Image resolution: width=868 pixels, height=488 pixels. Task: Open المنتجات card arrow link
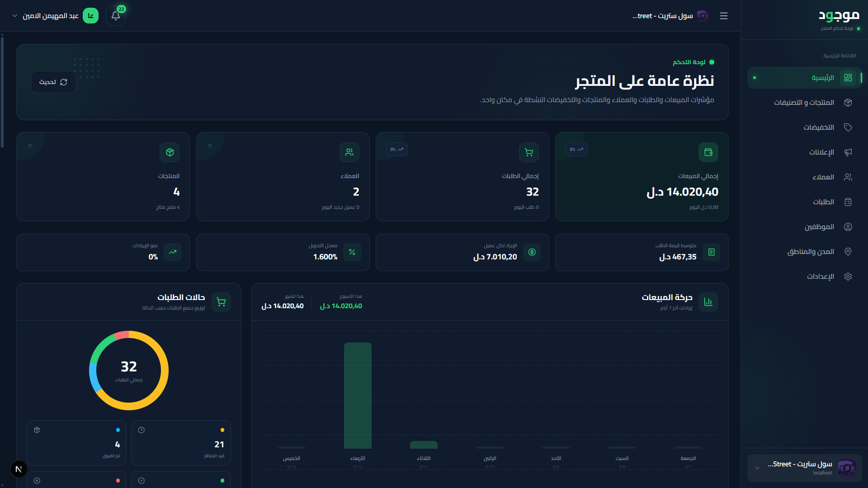(x=31, y=146)
